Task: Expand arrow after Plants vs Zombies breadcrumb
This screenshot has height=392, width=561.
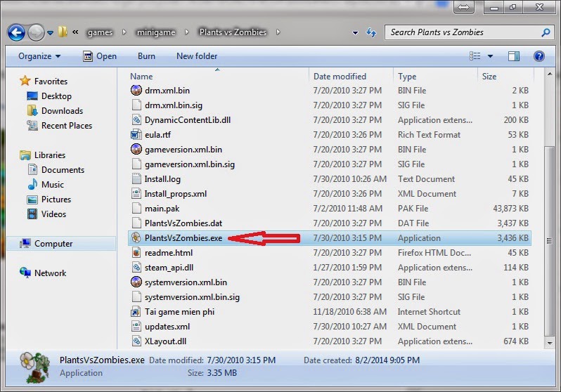Action: click(x=278, y=32)
